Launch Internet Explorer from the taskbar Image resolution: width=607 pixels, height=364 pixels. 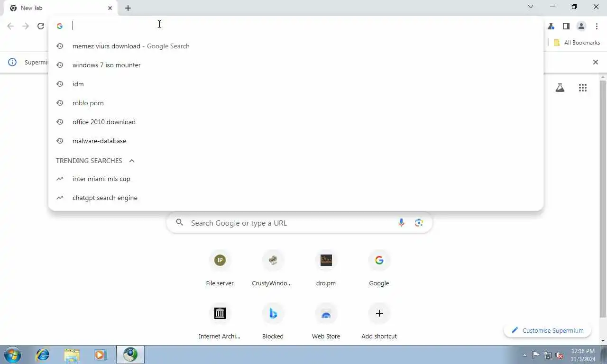(43, 355)
